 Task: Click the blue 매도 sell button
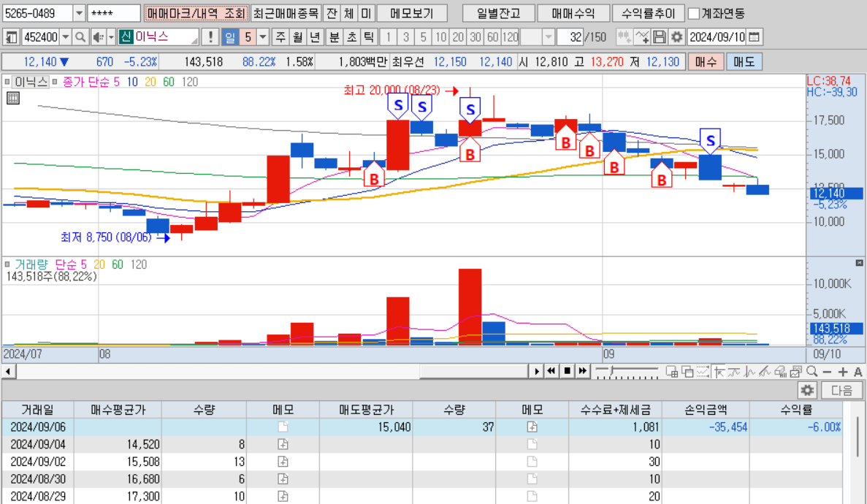(x=744, y=62)
